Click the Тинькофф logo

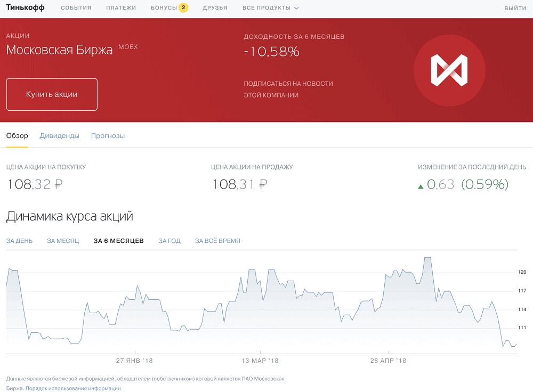coord(26,7)
